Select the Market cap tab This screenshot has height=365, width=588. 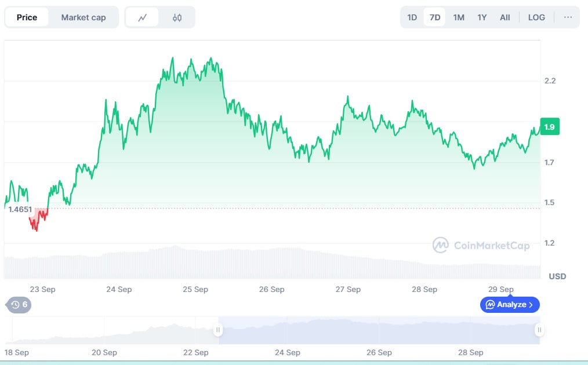click(x=84, y=17)
